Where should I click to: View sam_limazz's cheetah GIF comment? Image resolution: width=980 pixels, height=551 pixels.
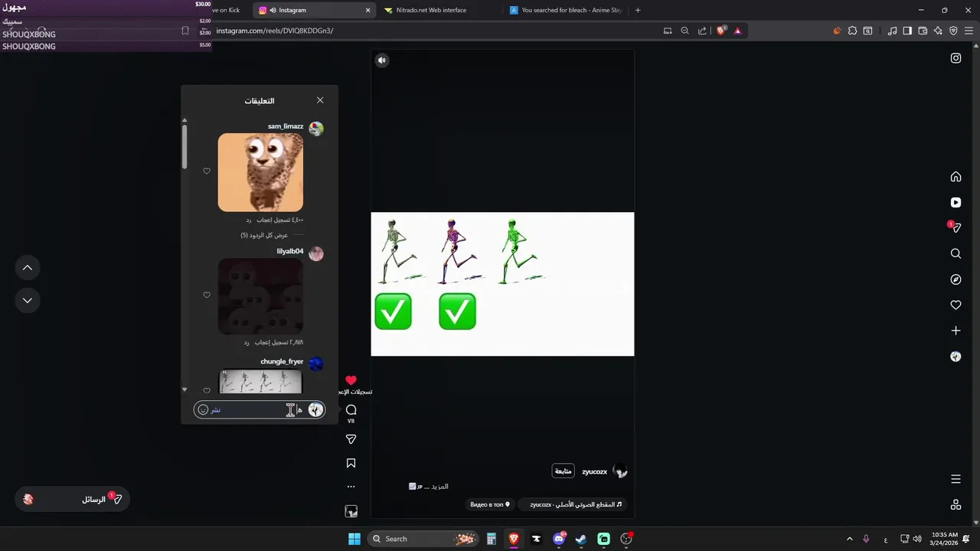coord(260,172)
